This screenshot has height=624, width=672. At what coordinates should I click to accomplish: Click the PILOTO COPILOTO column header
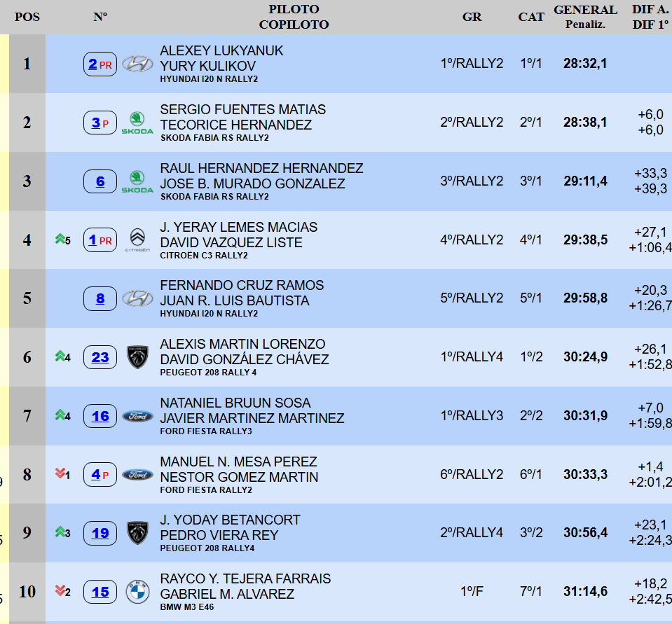click(x=294, y=17)
